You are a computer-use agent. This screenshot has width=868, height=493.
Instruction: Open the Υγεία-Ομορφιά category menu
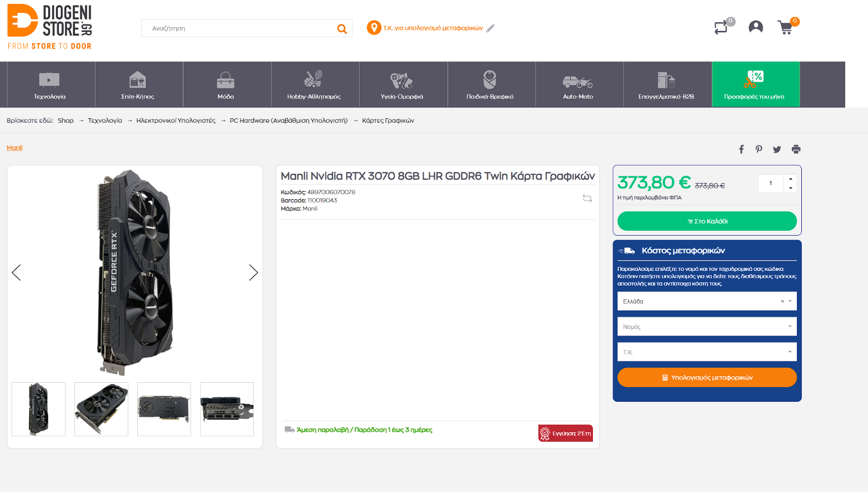tap(402, 85)
